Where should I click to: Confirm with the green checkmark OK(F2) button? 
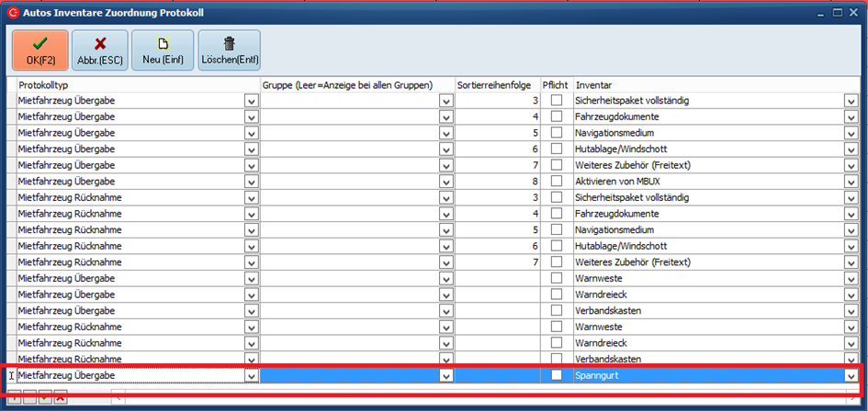(x=40, y=50)
